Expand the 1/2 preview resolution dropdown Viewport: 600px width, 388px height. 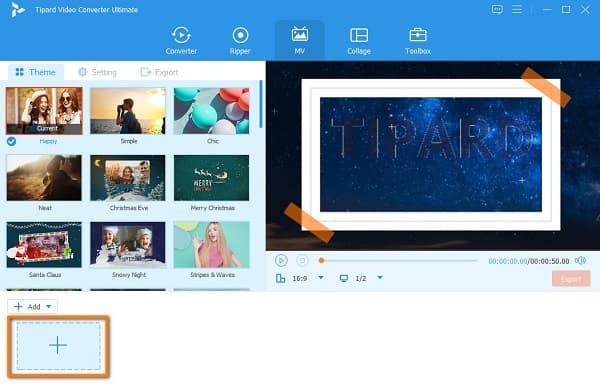[380, 278]
